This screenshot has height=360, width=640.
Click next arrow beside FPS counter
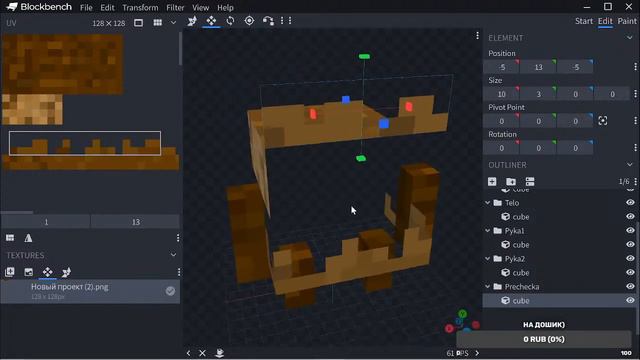click(477, 353)
